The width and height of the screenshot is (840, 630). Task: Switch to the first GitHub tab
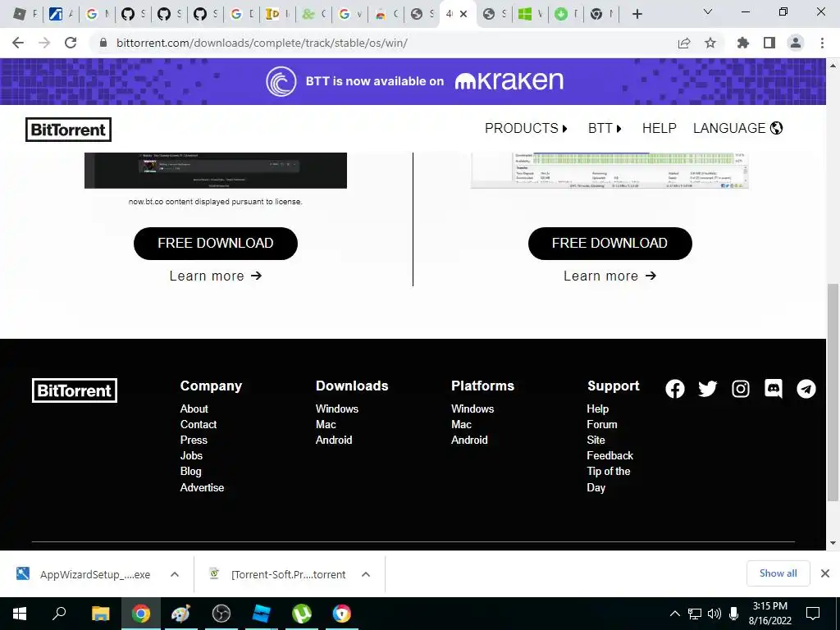132,14
